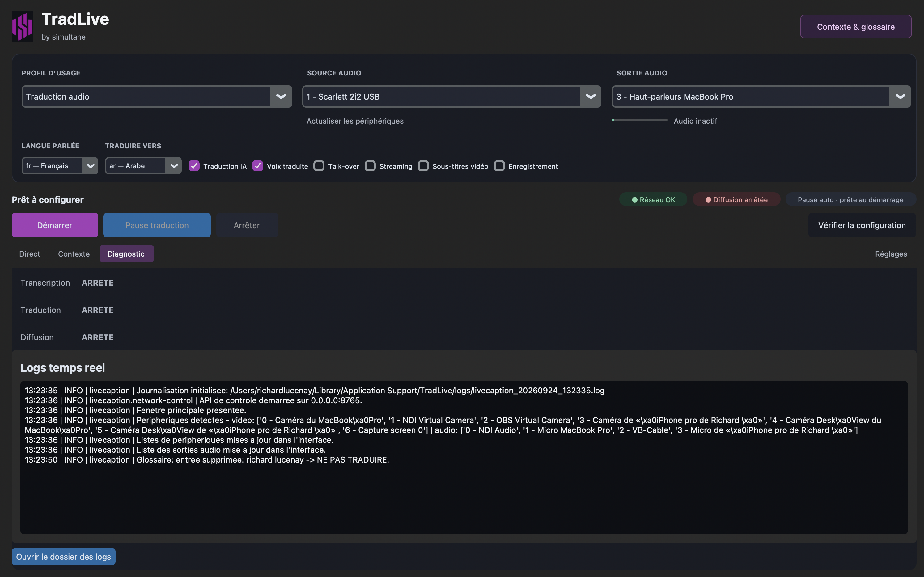The image size is (924, 577).
Task: Expand the Source audio dropdown arrow
Action: coord(590,96)
